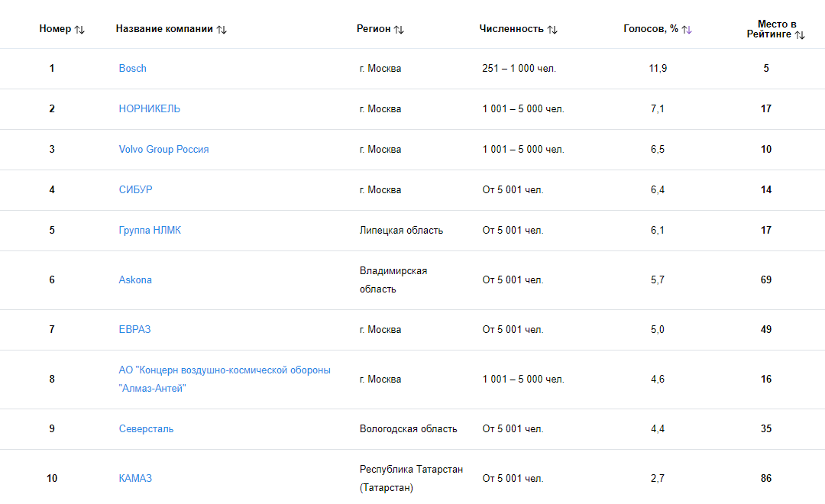The image size is (825, 504).
Task: Click the 11,9 votes value
Action: (658, 69)
